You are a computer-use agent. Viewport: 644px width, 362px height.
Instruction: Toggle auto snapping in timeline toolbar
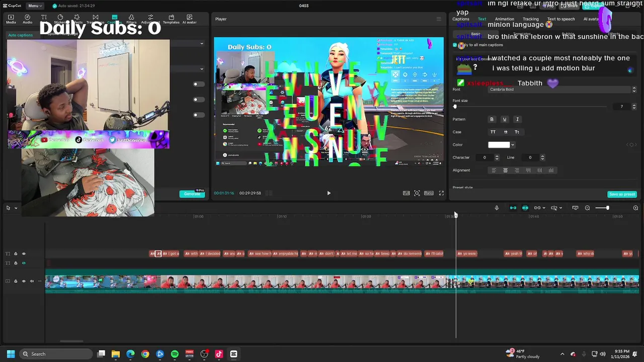(525, 208)
